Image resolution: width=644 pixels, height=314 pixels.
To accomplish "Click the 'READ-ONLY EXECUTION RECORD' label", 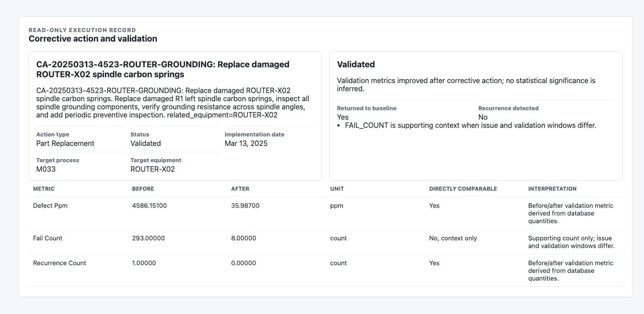I will pos(82,30).
